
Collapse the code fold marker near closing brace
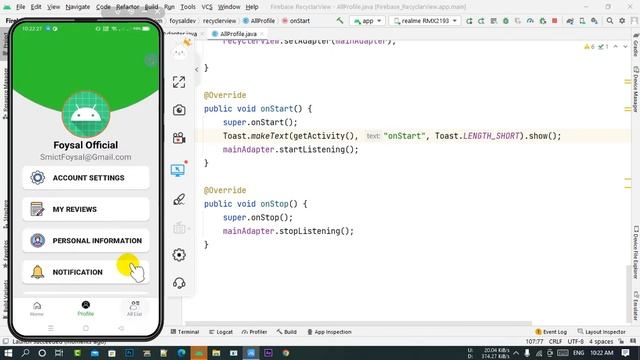point(197,69)
